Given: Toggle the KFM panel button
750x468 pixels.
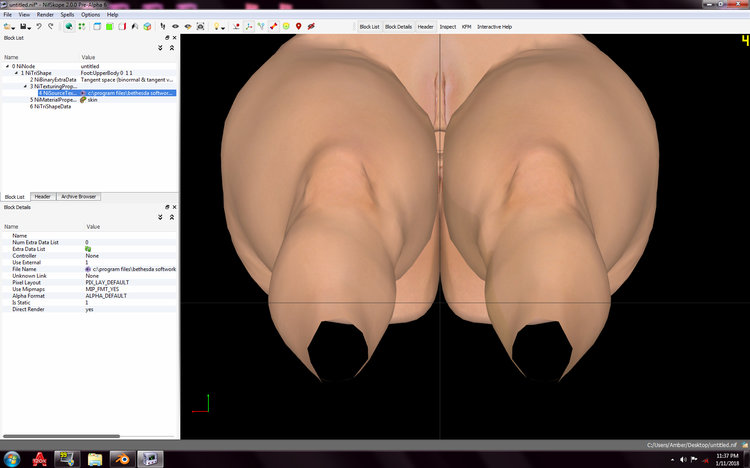Looking at the screenshot, I should (x=466, y=27).
